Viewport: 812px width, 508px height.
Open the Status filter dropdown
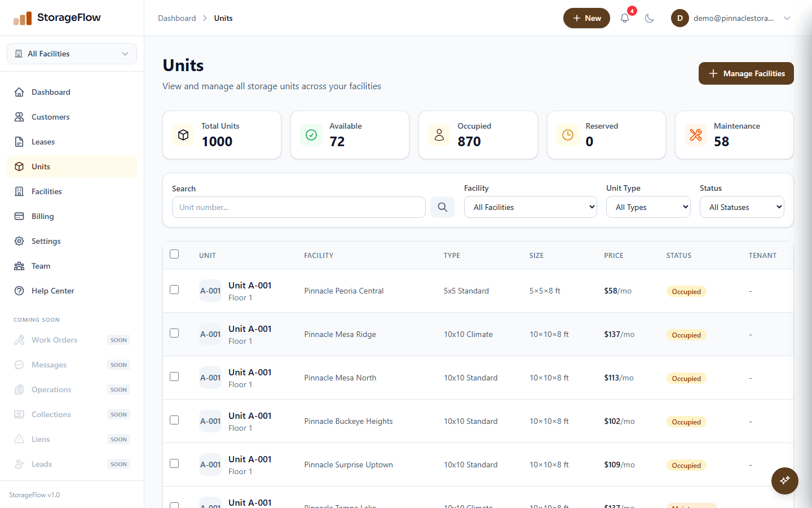click(742, 207)
